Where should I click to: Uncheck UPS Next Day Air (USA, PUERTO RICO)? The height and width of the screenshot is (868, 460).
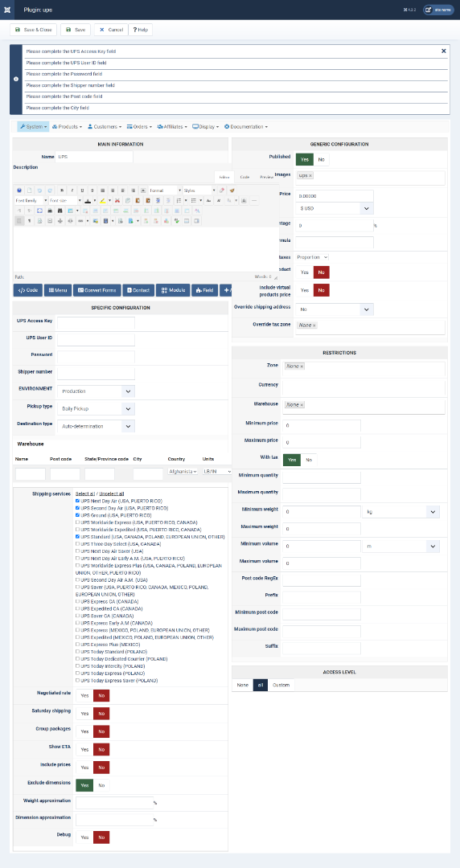[x=77, y=501]
